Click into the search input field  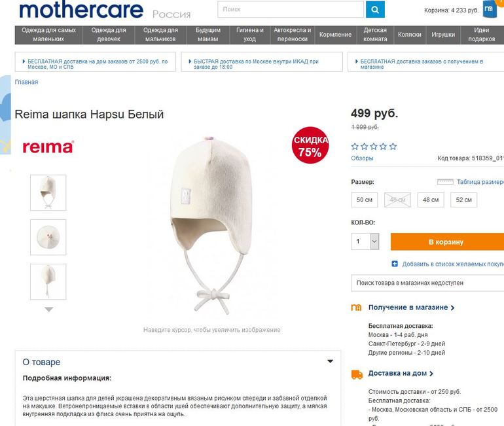pyautogui.click(x=291, y=10)
